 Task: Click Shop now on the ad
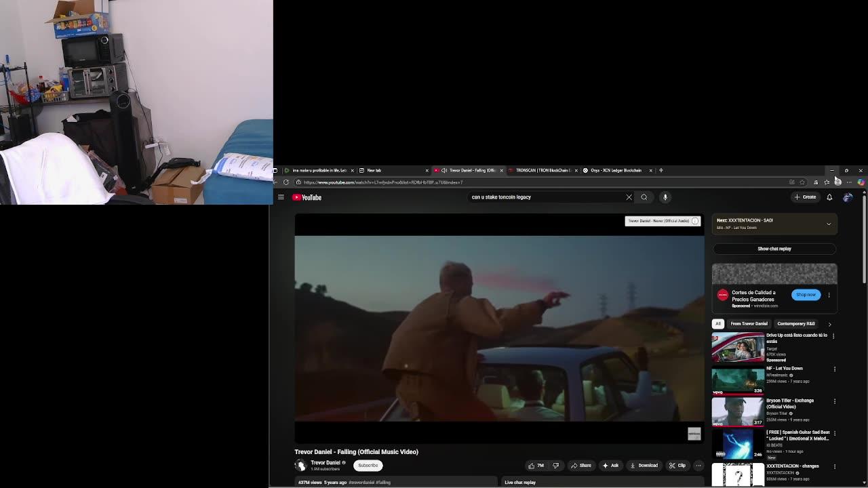pos(806,295)
